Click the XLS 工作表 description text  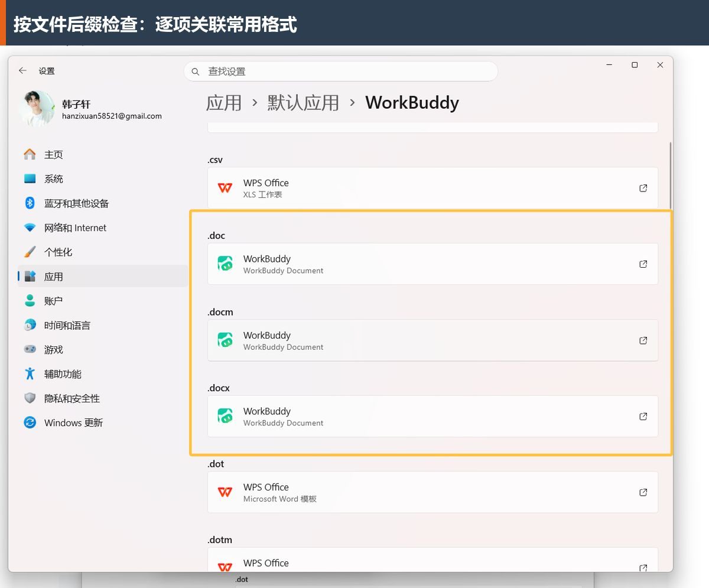click(263, 194)
